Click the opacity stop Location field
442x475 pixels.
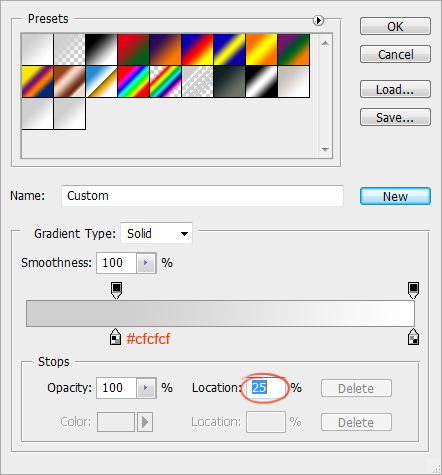pos(266,388)
